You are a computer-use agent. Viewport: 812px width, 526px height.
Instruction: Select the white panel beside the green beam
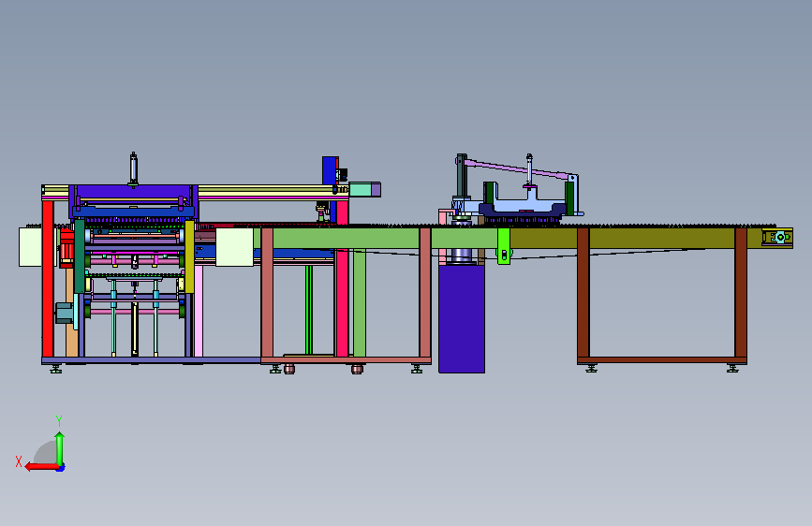click(x=234, y=247)
